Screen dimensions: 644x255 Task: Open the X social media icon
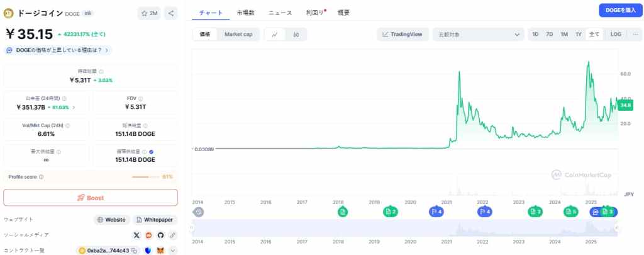click(136, 235)
